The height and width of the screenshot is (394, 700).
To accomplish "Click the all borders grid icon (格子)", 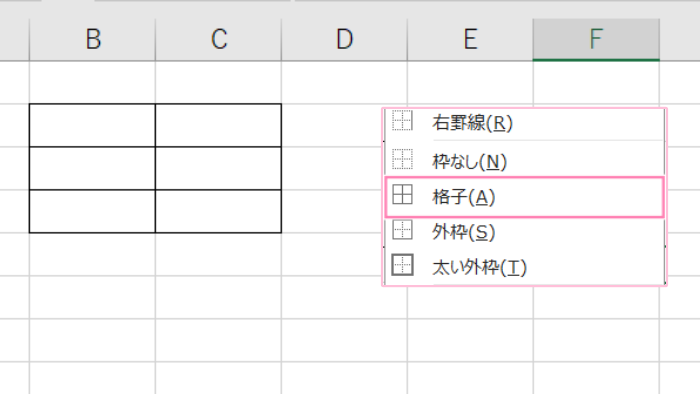I will click(402, 195).
